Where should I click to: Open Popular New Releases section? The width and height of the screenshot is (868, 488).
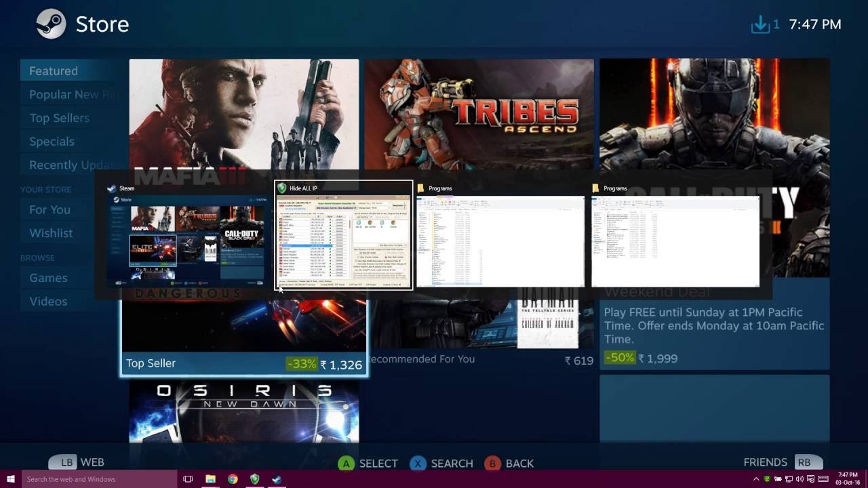[71, 94]
